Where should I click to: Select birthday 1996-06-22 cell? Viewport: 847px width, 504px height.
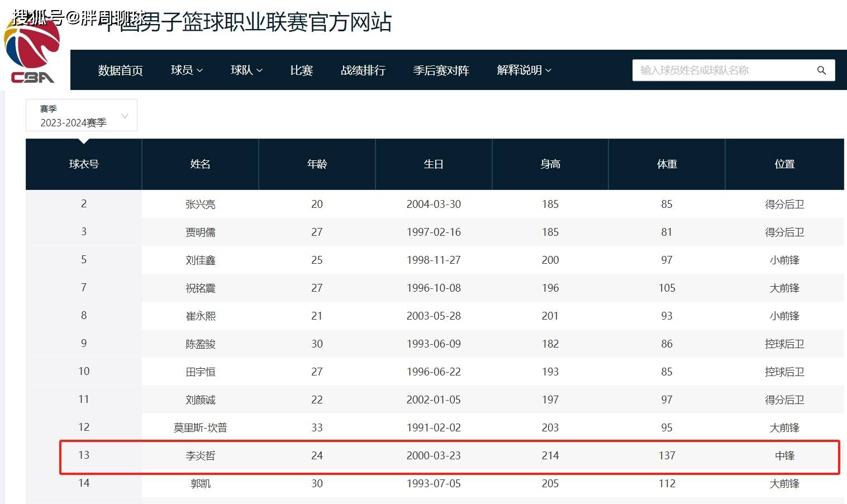pos(434,372)
